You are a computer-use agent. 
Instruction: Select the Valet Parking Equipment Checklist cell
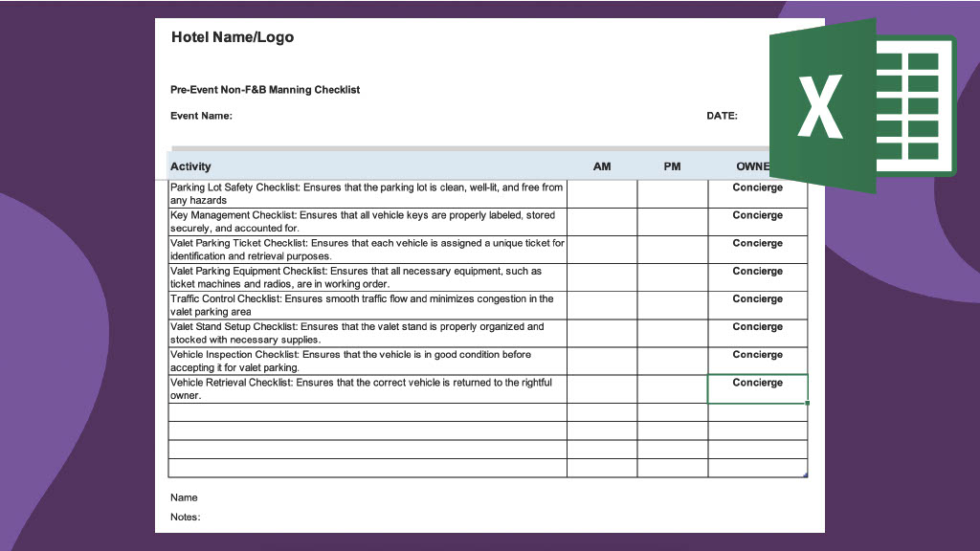pyautogui.click(x=367, y=277)
